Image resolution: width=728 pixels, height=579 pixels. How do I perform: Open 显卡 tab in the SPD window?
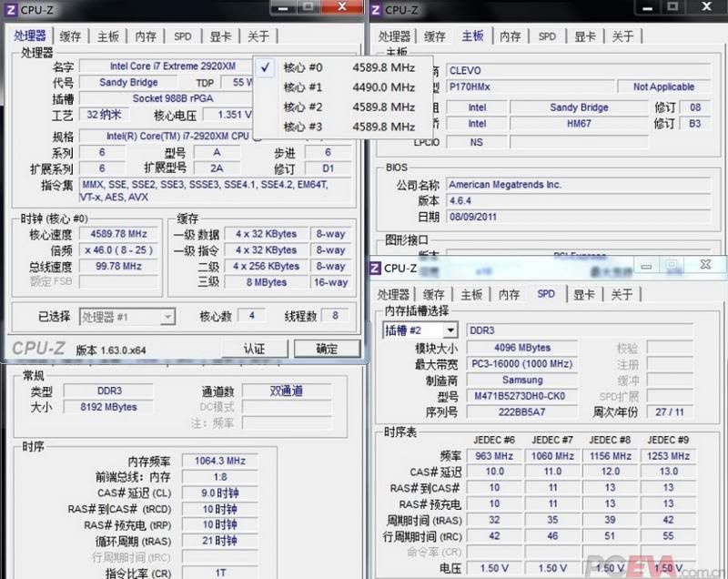[x=584, y=294]
